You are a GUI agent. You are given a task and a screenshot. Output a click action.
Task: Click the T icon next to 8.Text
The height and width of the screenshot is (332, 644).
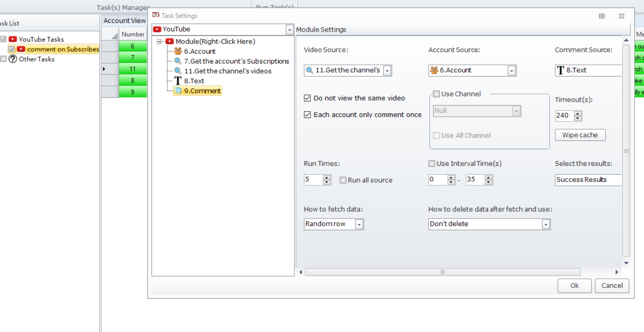[178, 81]
